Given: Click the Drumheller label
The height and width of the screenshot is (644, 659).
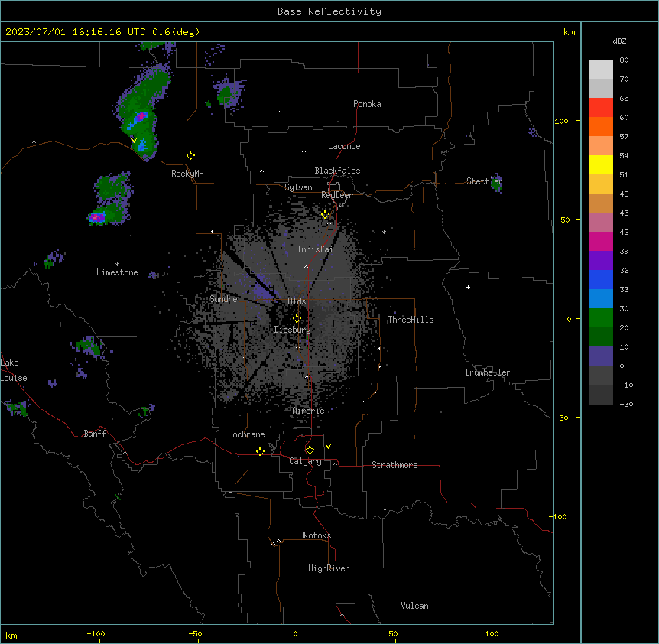Looking at the screenshot, I should [x=488, y=372].
